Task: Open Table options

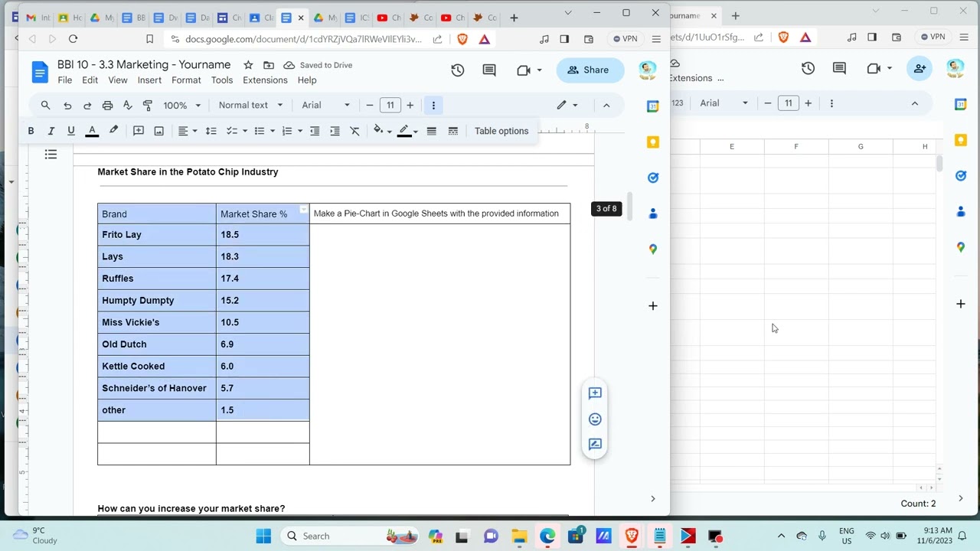Action: (x=501, y=131)
